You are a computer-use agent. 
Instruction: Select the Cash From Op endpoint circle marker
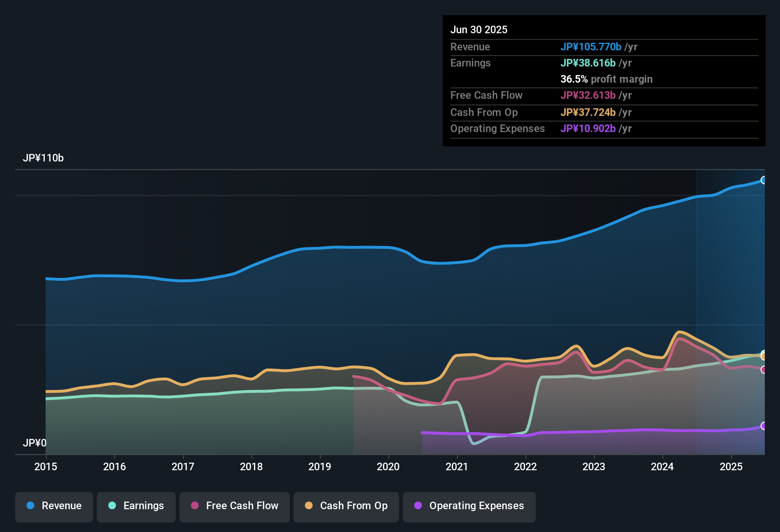(764, 355)
